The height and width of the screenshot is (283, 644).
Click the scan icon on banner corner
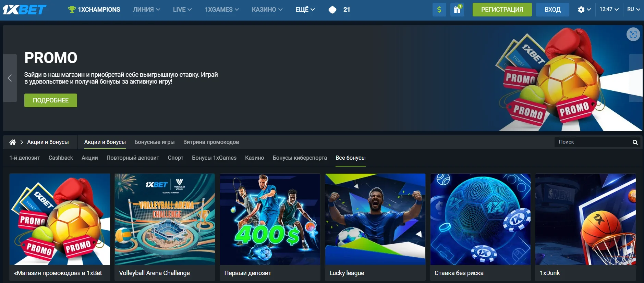[633, 34]
